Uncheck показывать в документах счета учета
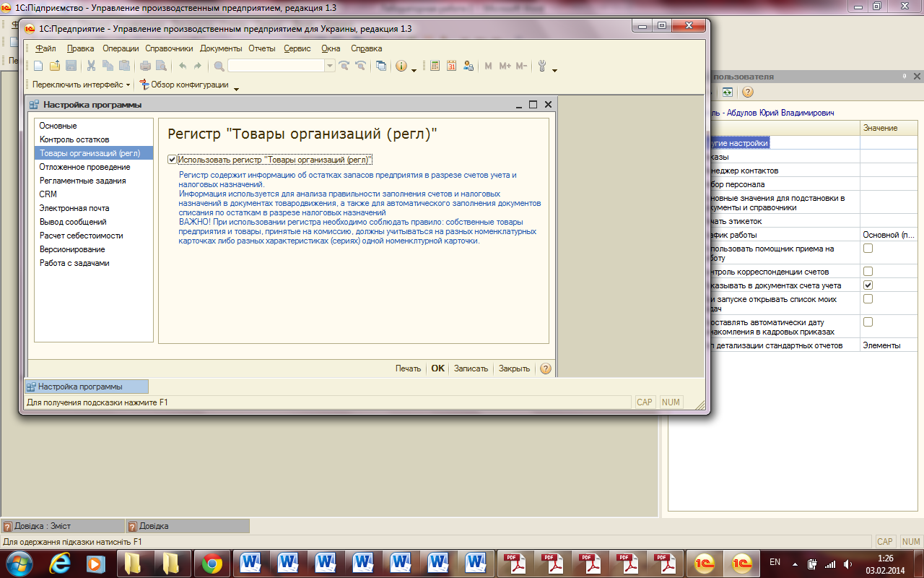The width and height of the screenshot is (924, 578). point(868,285)
